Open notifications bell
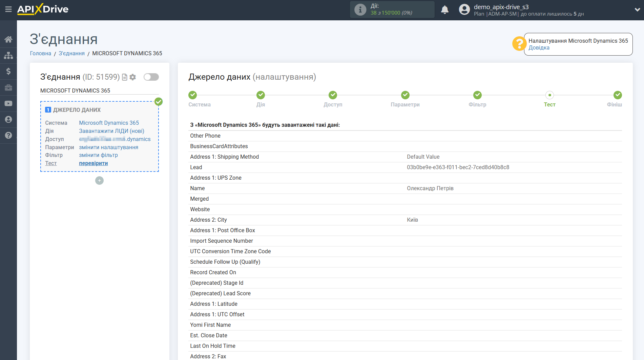Viewport: 644px width, 360px height. 445,9
